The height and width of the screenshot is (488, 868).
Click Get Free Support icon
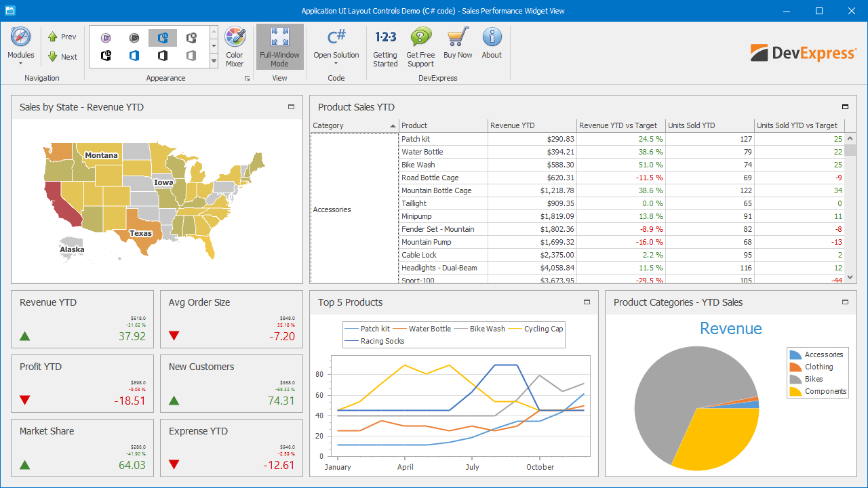tap(420, 46)
